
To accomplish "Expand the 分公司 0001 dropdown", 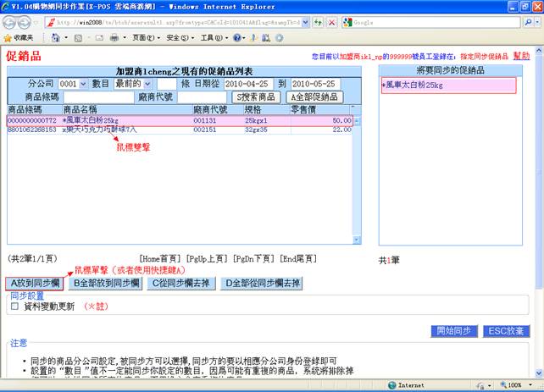I will pos(73,85).
